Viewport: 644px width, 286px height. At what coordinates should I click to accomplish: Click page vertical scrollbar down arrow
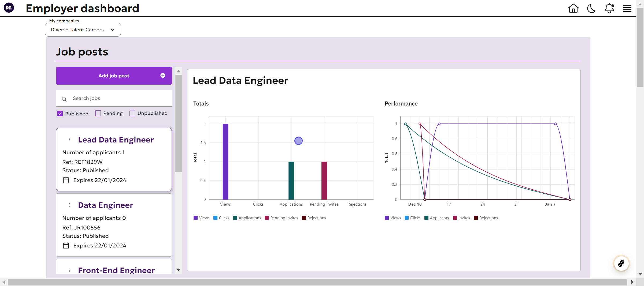(x=640, y=274)
